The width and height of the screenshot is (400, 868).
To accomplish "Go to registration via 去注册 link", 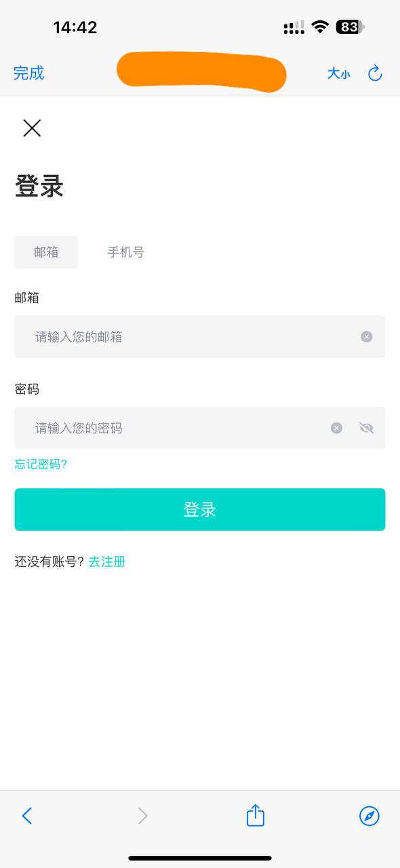I will 106,561.
